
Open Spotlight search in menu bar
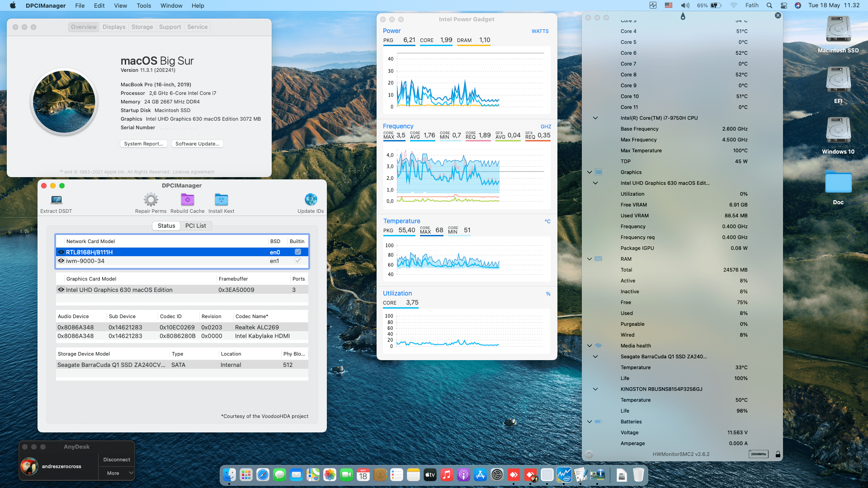769,5
